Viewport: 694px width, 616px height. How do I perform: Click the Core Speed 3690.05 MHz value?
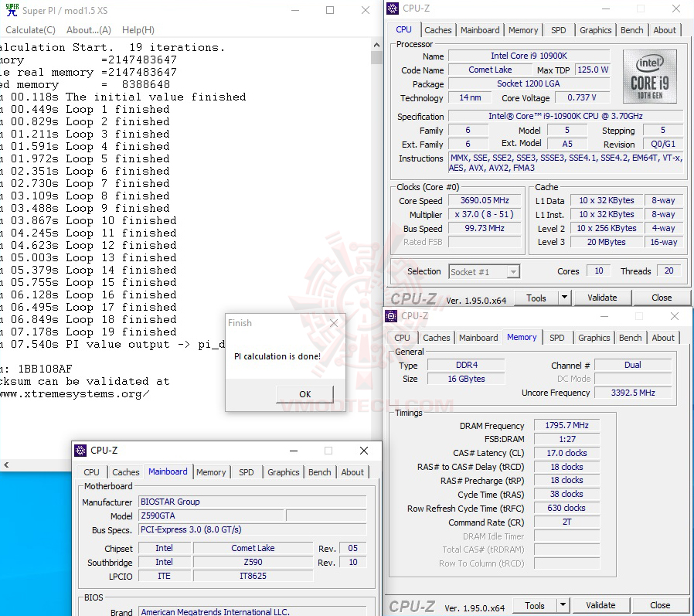[485, 200]
